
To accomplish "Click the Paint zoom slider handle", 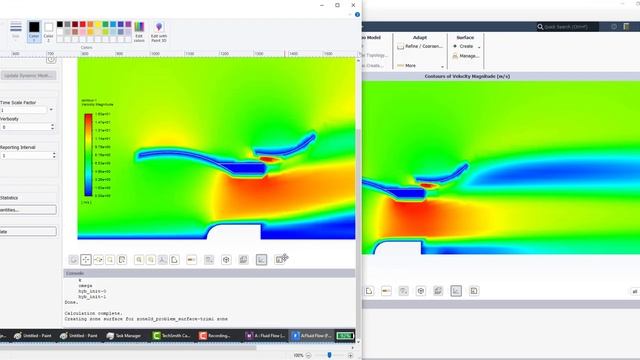I will pyautogui.click(x=329, y=355).
